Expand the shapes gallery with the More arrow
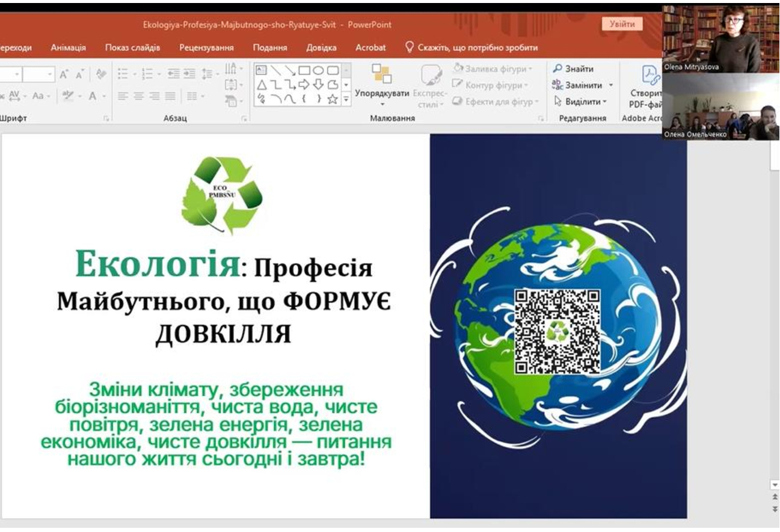 click(x=346, y=99)
